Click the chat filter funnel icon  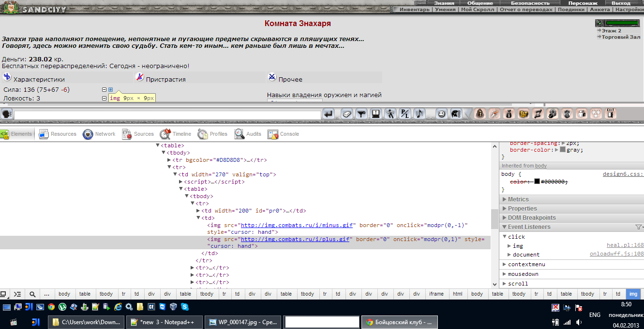tap(361, 114)
